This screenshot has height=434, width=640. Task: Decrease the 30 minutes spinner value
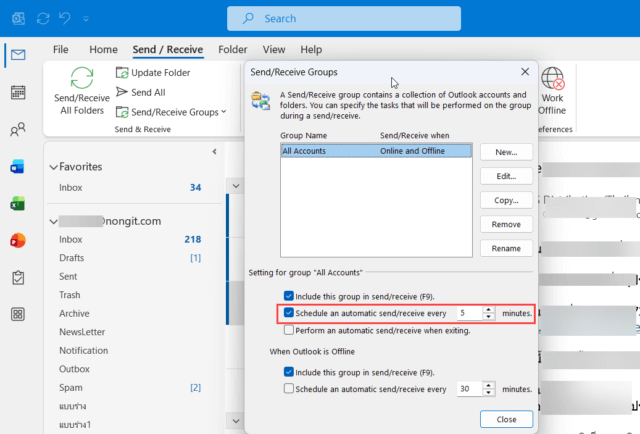pos(489,393)
